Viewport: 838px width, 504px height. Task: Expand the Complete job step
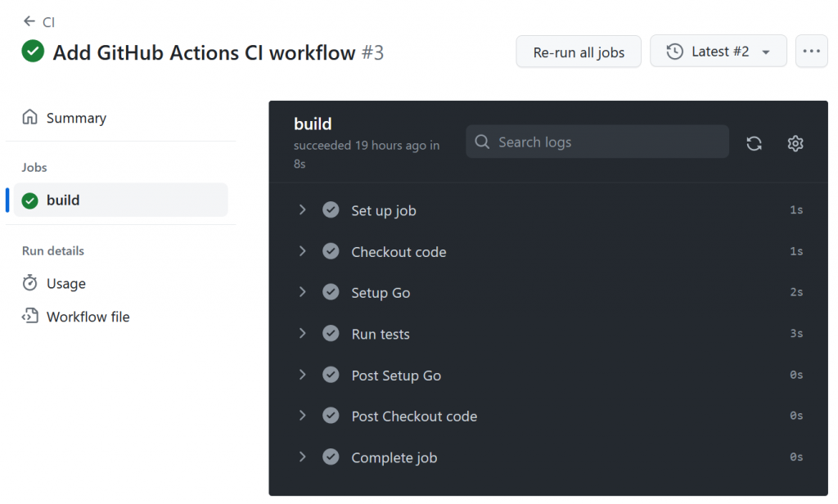point(303,457)
